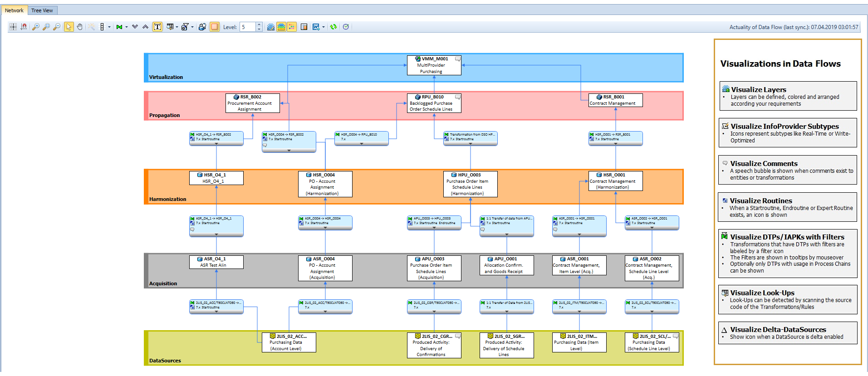Toggle the grid display icon

[13, 27]
